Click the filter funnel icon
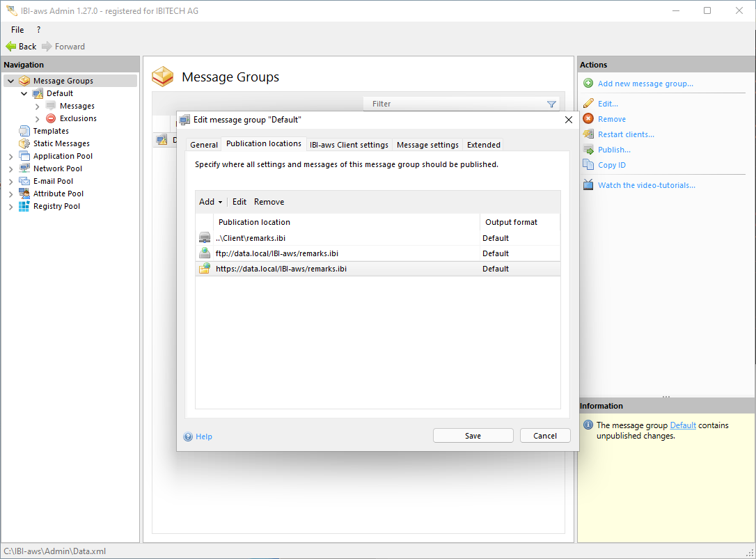Image resolution: width=756 pixels, height=559 pixels. coord(551,104)
